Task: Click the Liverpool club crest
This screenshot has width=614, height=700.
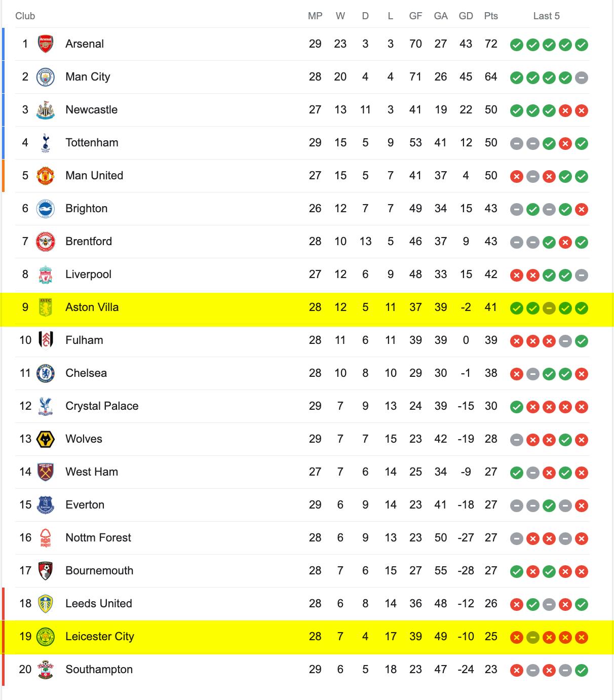Action: [46, 275]
